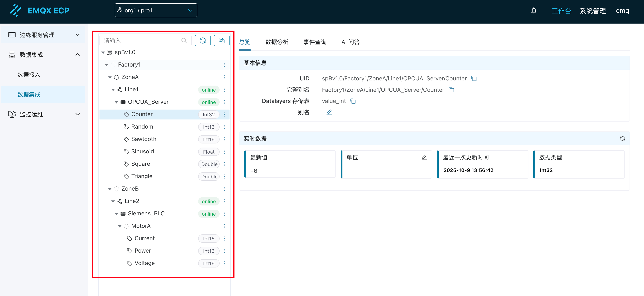Click the refresh tree button
The height and width of the screenshot is (296, 644).
tap(202, 41)
